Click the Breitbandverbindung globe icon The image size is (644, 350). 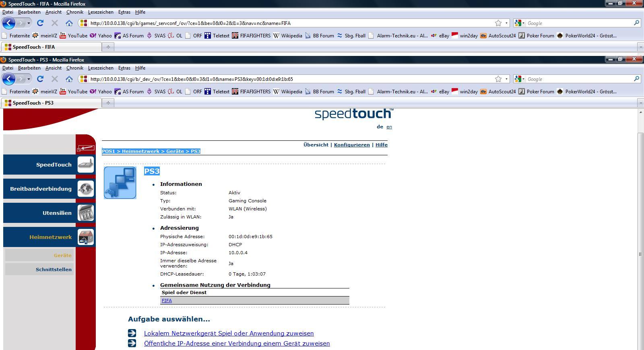point(86,189)
